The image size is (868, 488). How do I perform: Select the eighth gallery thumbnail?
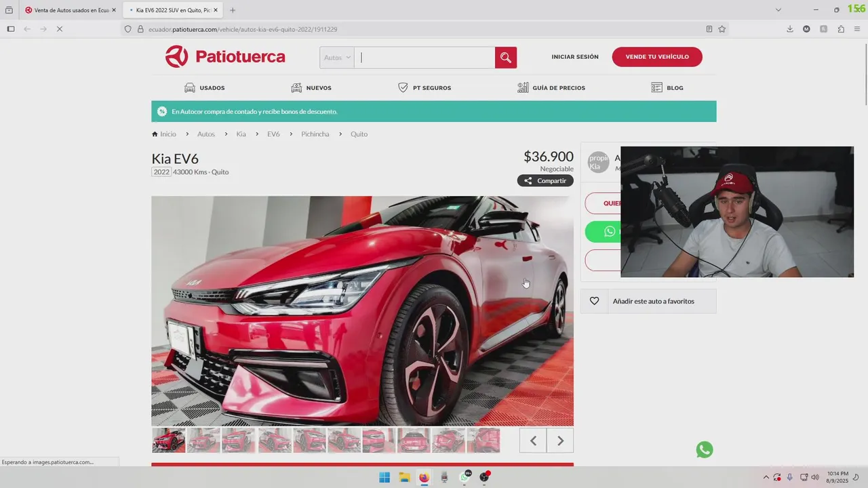414,441
